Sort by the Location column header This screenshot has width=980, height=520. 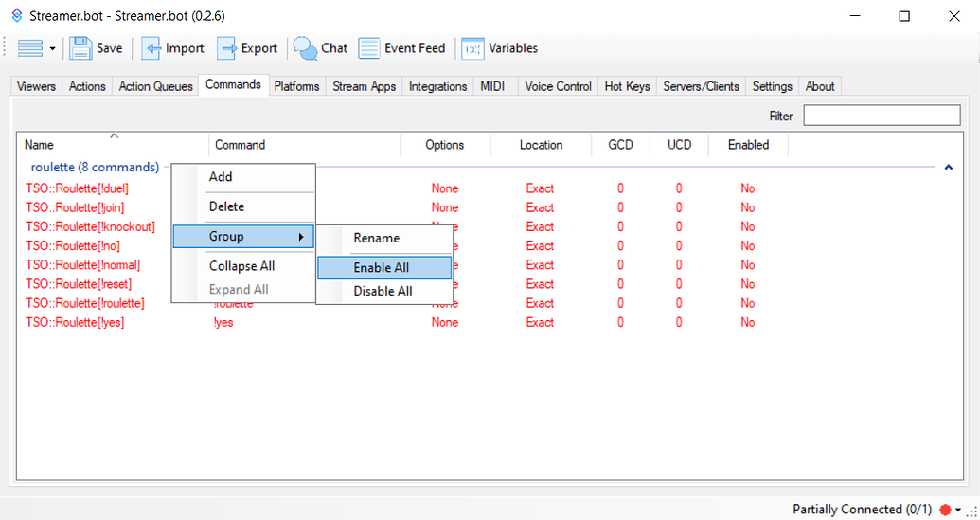542,145
